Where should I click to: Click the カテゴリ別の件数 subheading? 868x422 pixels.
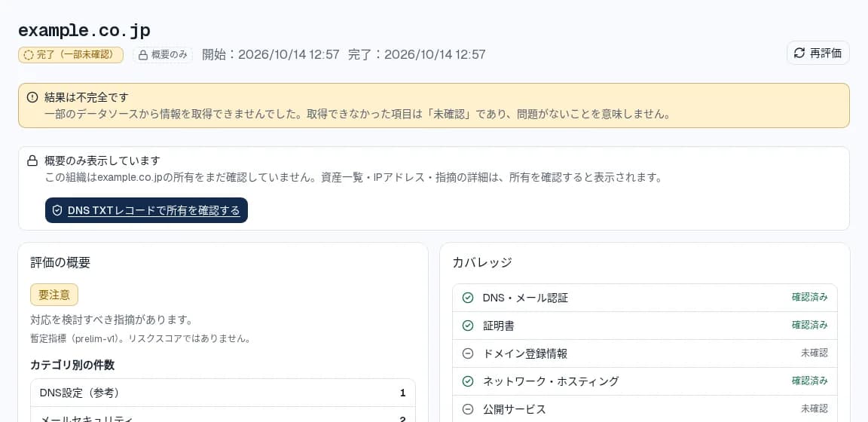[x=72, y=365]
